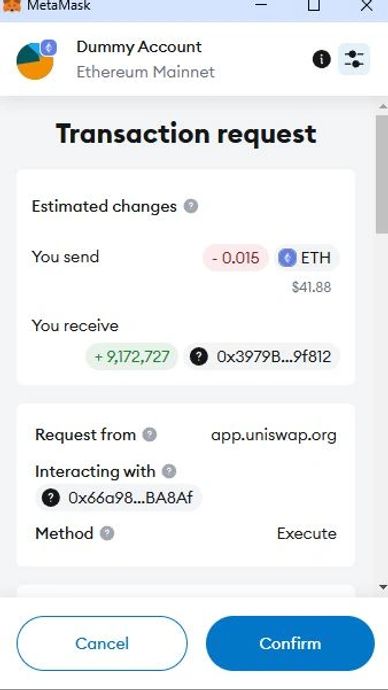The image size is (388, 690).
Task: Confirm the transaction
Action: pyautogui.click(x=290, y=643)
